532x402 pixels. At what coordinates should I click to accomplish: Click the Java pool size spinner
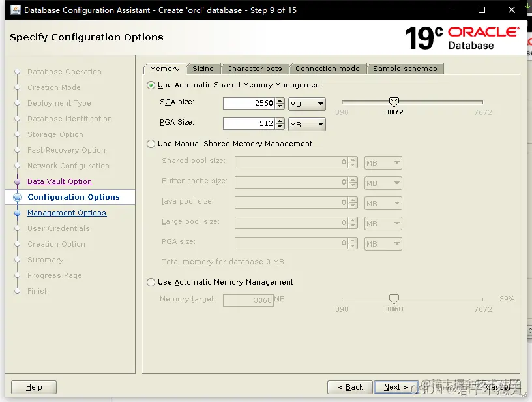click(x=353, y=203)
